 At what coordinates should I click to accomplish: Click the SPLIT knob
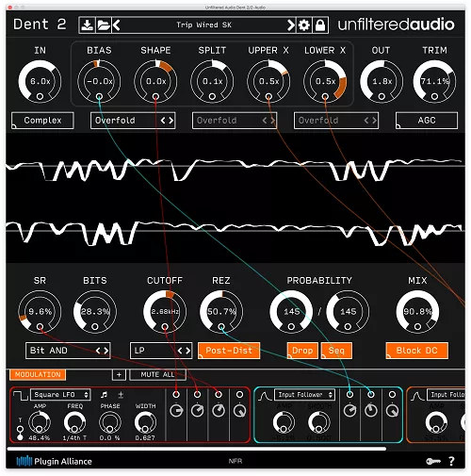[x=212, y=81]
